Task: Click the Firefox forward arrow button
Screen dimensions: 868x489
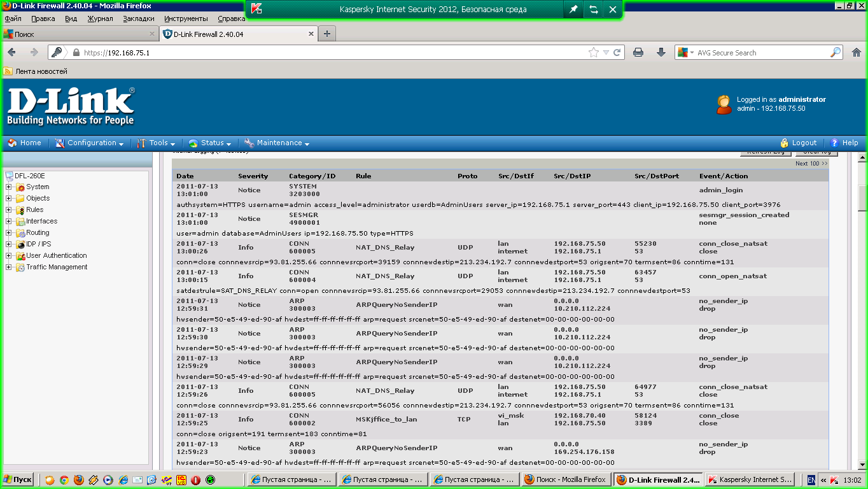Action: [x=34, y=52]
